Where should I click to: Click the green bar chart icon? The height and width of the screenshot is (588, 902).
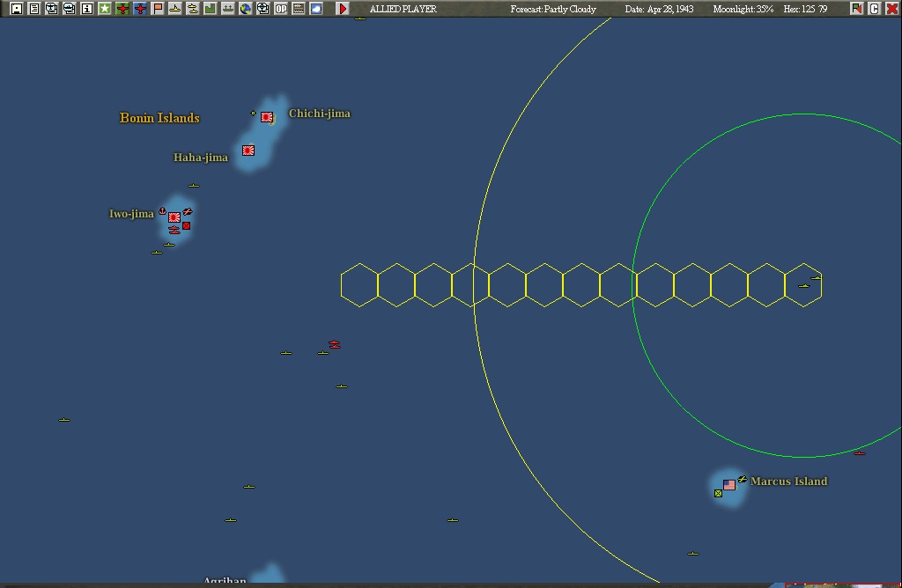[x=210, y=9]
